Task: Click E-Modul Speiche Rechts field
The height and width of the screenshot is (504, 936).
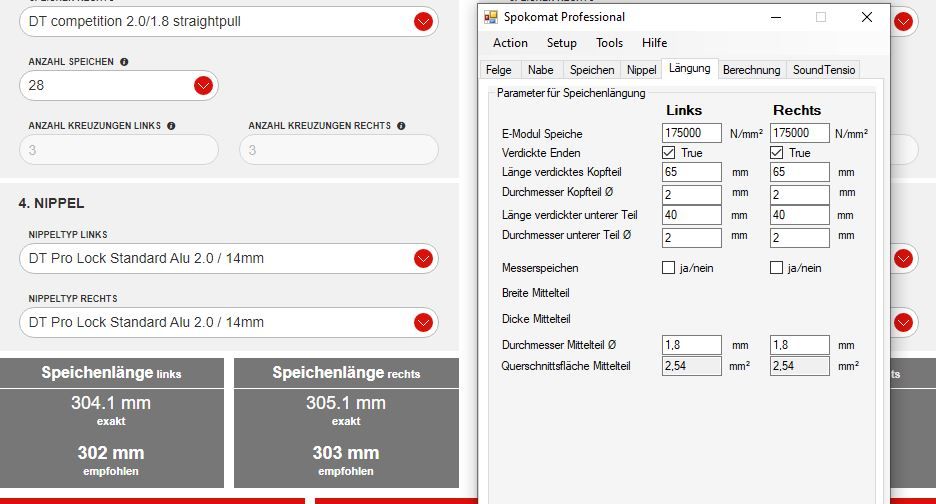Action: (800, 133)
